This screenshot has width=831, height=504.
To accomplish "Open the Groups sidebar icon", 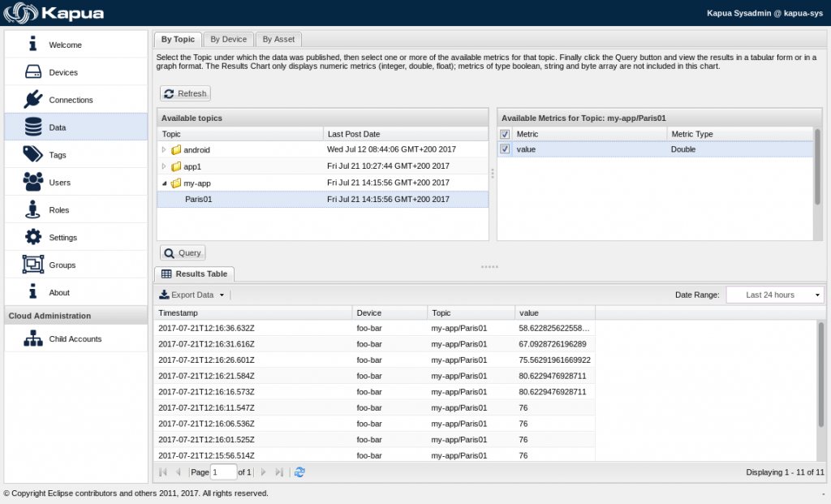I will point(32,265).
